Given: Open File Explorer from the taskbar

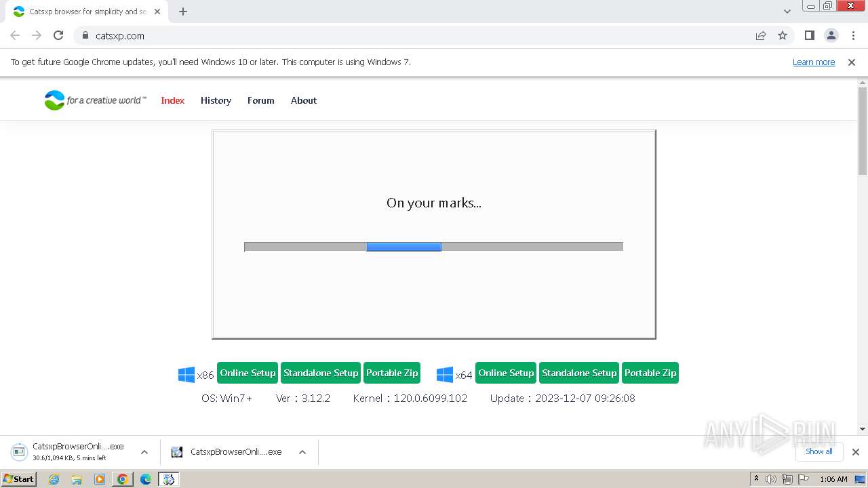Looking at the screenshot, I should coord(77,479).
